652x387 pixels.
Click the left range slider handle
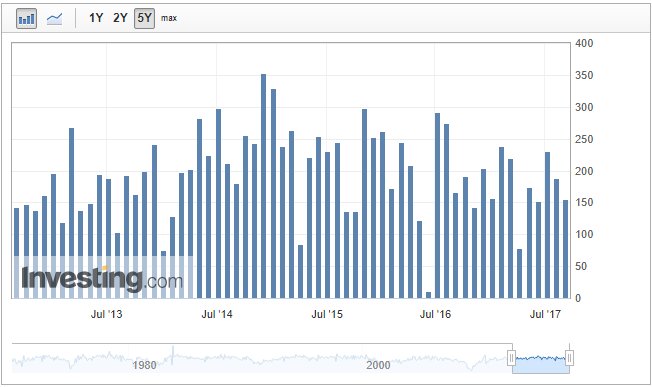(512, 357)
